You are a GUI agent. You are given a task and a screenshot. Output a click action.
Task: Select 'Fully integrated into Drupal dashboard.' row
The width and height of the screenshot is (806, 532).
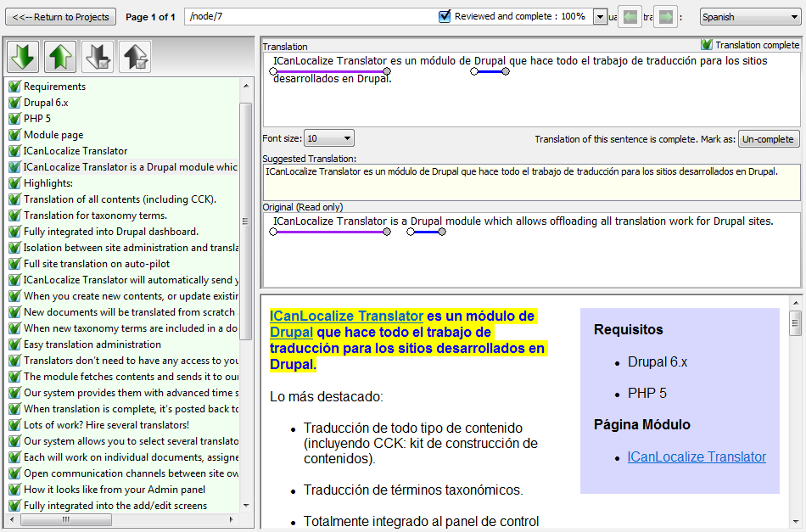coord(111,232)
